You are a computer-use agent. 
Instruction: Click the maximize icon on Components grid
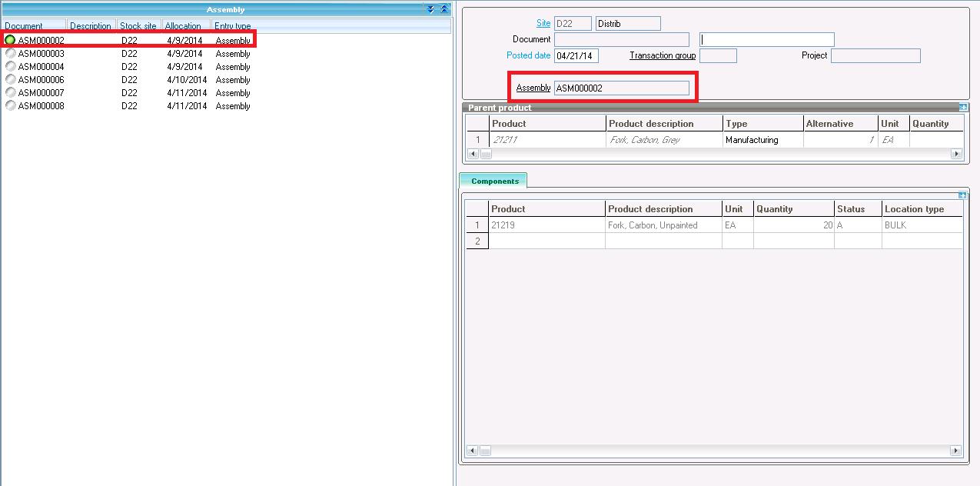pos(963,195)
